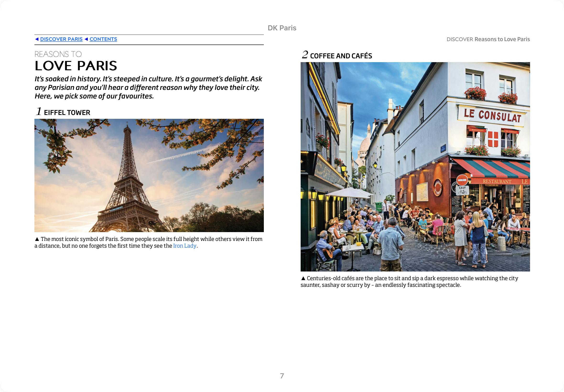Click the back triangle before DISCOVER PARIS
564x392 pixels.
37,39
